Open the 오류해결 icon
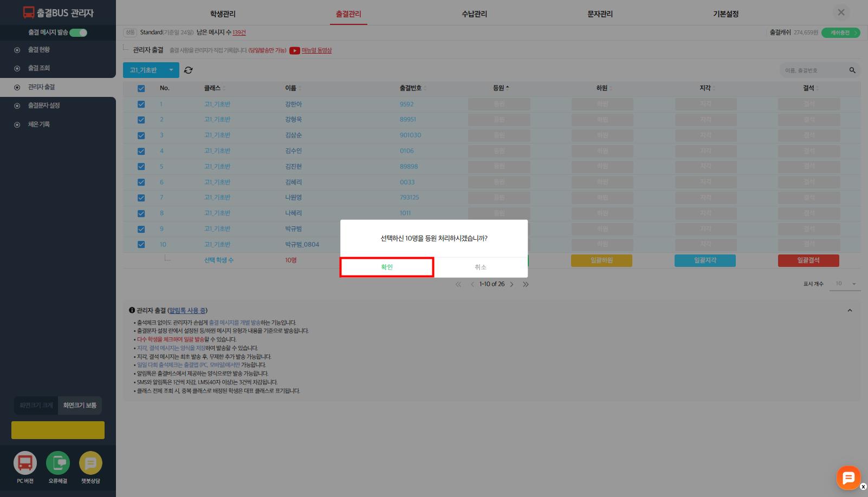 coord(58,463)
